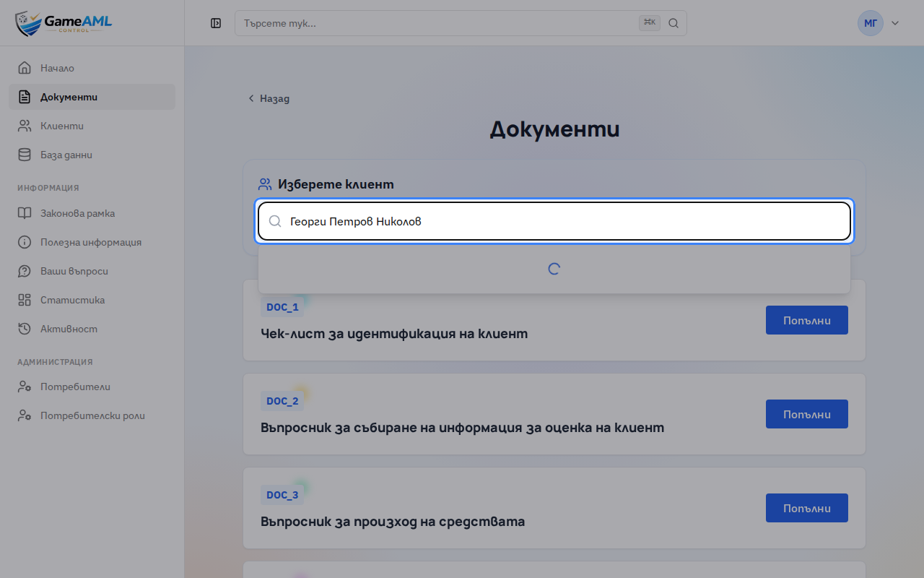Click the title Чек-лист за идентификация на клиент
924x578 pixels.
pyautogui.click(x=394, y=334)
